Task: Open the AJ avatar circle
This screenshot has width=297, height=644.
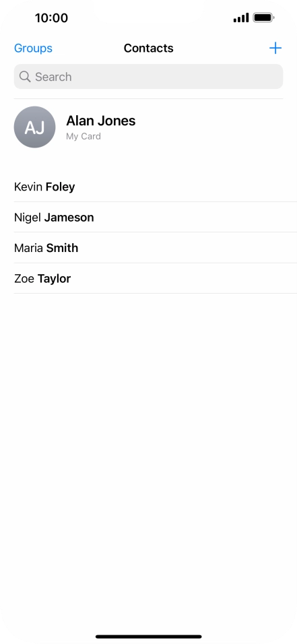Action: coord(34,127)
